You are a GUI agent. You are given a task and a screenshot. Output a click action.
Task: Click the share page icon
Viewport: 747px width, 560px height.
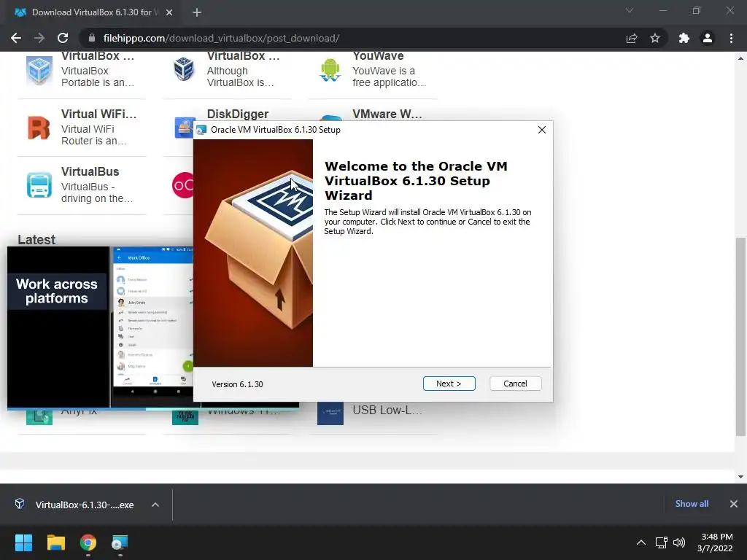(632, 38)
